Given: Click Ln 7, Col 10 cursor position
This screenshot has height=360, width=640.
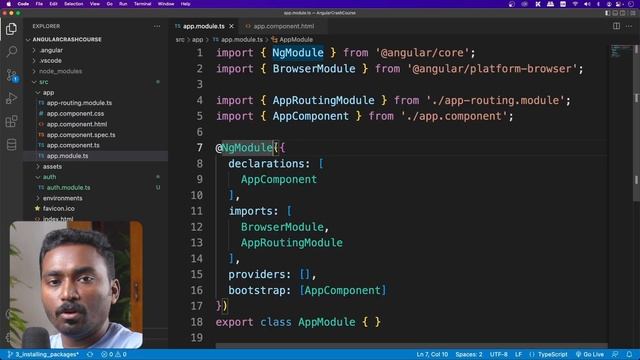Looking at the screenshot, I should click(x=432, y=354).
